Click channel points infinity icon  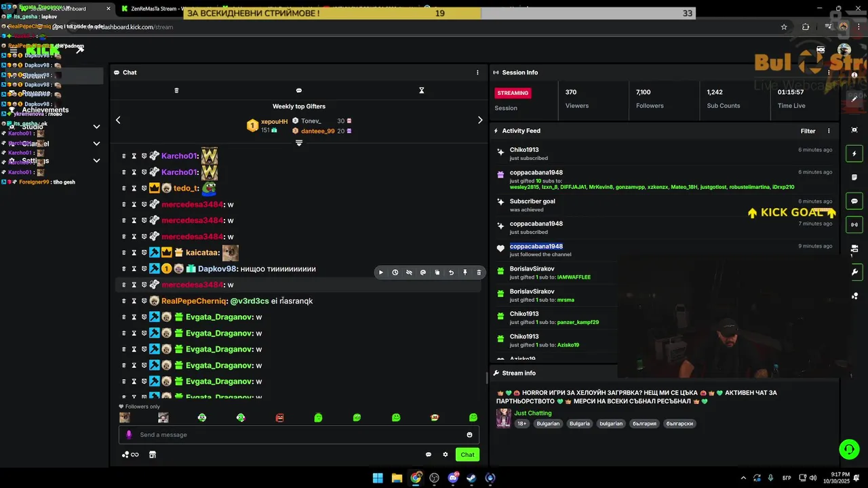[130, 455]
